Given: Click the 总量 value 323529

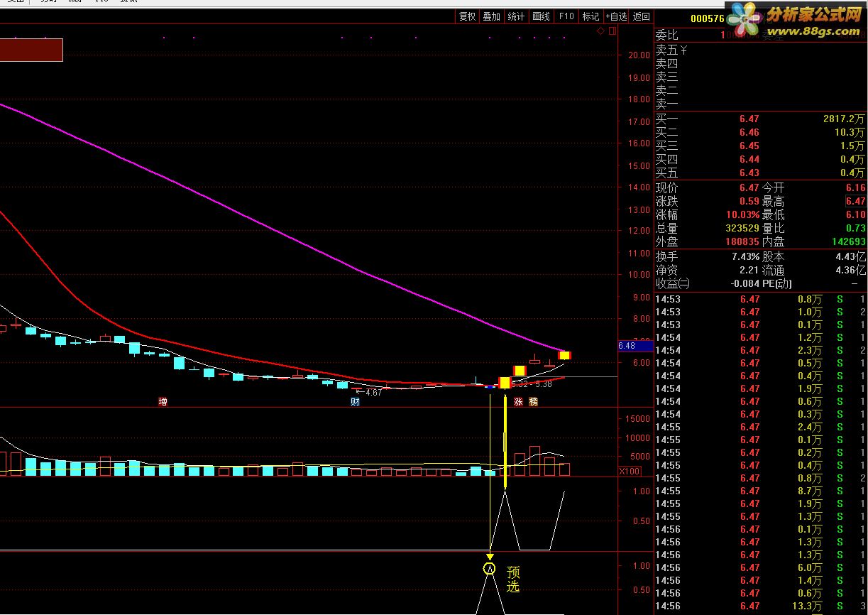Looking at the screenshot, I should tap(742, 228).
